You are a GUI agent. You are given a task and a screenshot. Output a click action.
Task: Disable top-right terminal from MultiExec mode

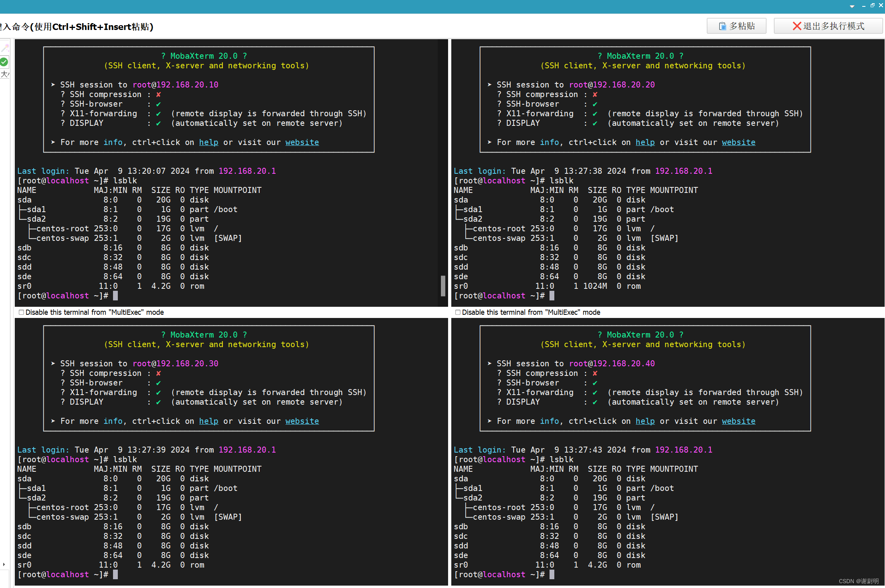458,312
